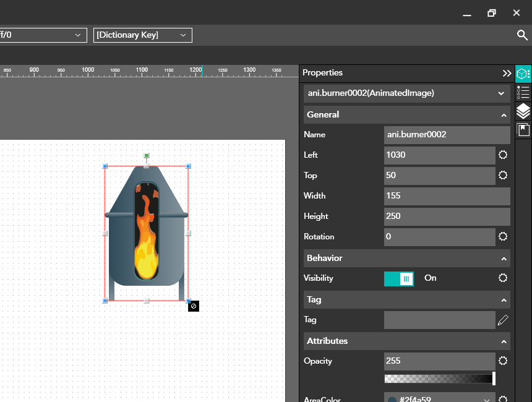Open the Properties cube icon tab
The width and height of the screenshot is (532, 402).
tap(523, 74)
